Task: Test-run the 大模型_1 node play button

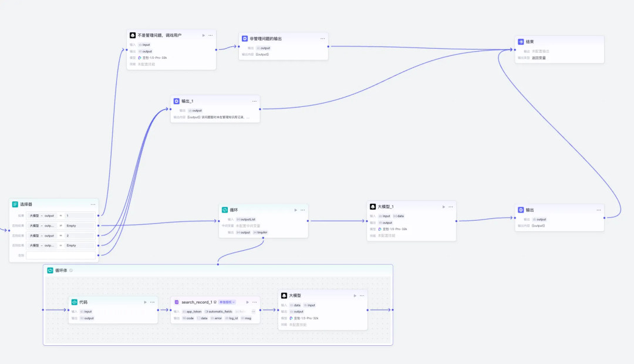Action: tap(444, 207)
